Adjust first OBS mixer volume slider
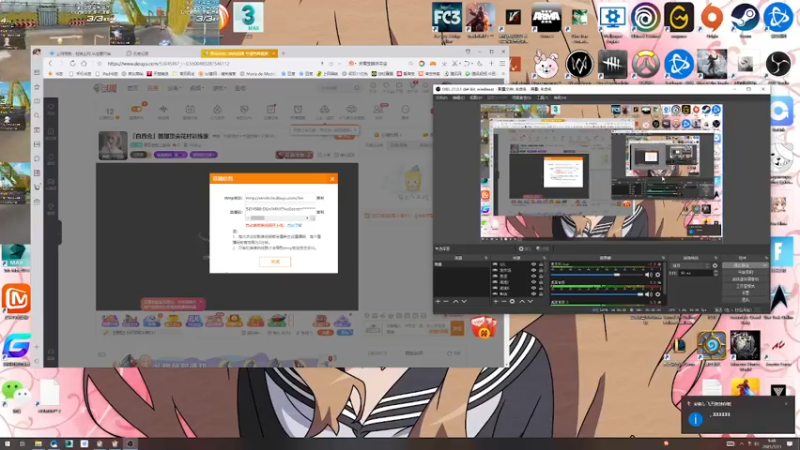The height and width of the screenshot is (450, 800). tap(597, 274)
